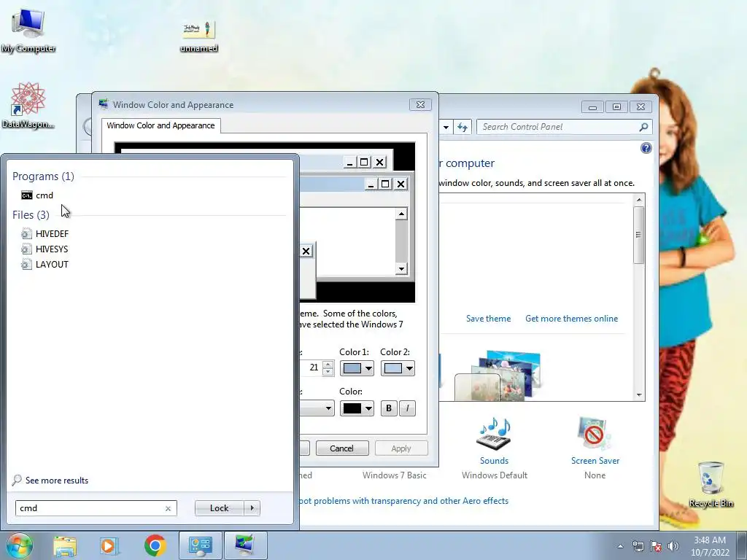Click the taskbar clock
Viewport: 747px width, 560px height.
[710, 546]
